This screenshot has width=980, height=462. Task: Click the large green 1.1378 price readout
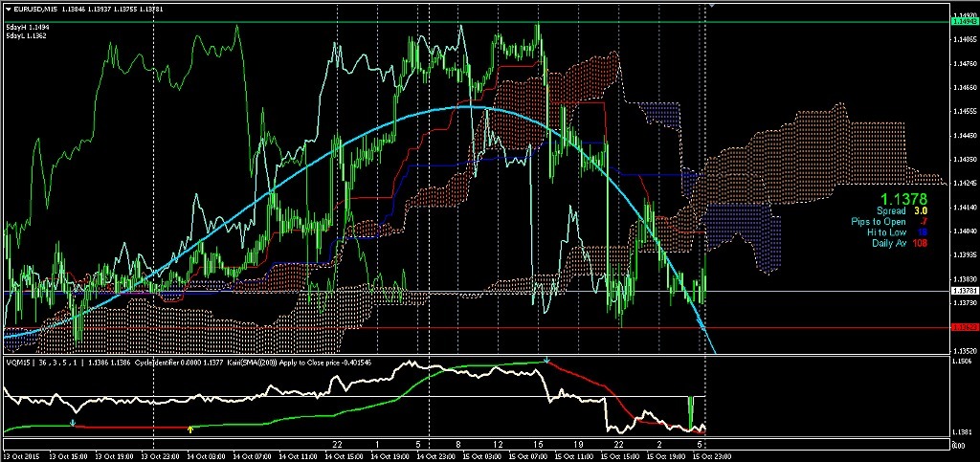coord(903,199)
